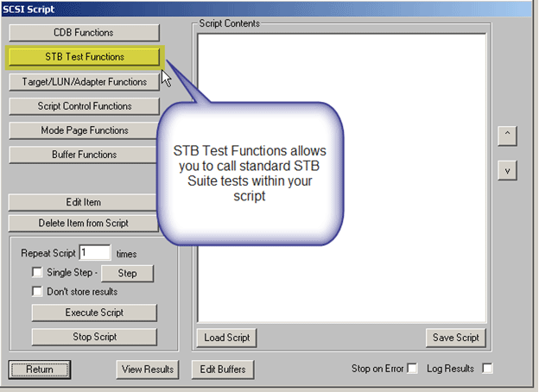Screen dimensions: 539x392
Task: Click the highlighted STB Test Functions button
Action: [x=85, y=57]
